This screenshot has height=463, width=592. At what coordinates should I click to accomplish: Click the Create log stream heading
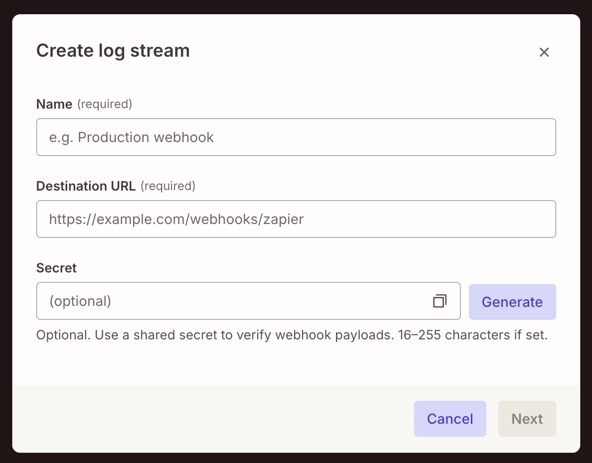click(113, 51)
